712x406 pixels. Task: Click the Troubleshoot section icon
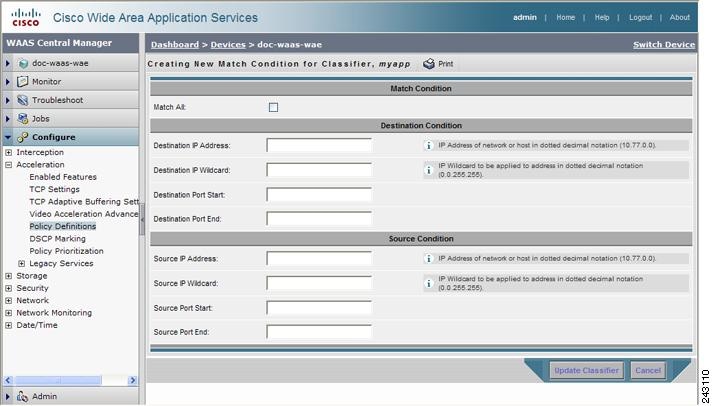pos(23,100)
